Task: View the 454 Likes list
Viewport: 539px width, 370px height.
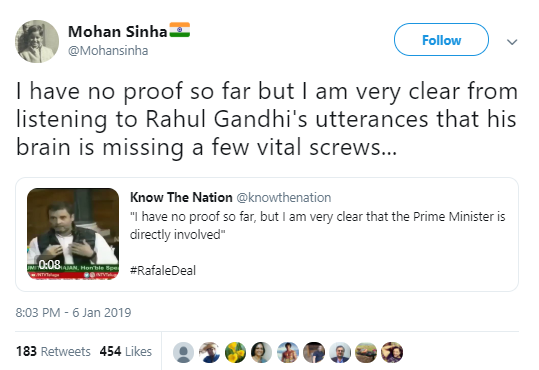Action: pos(125,351)
